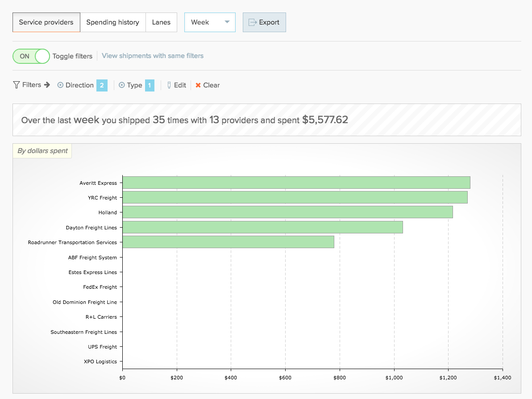Click the export arrow icon
The image size is (532, 399).
pyautogui.click(x=253, y=22)
